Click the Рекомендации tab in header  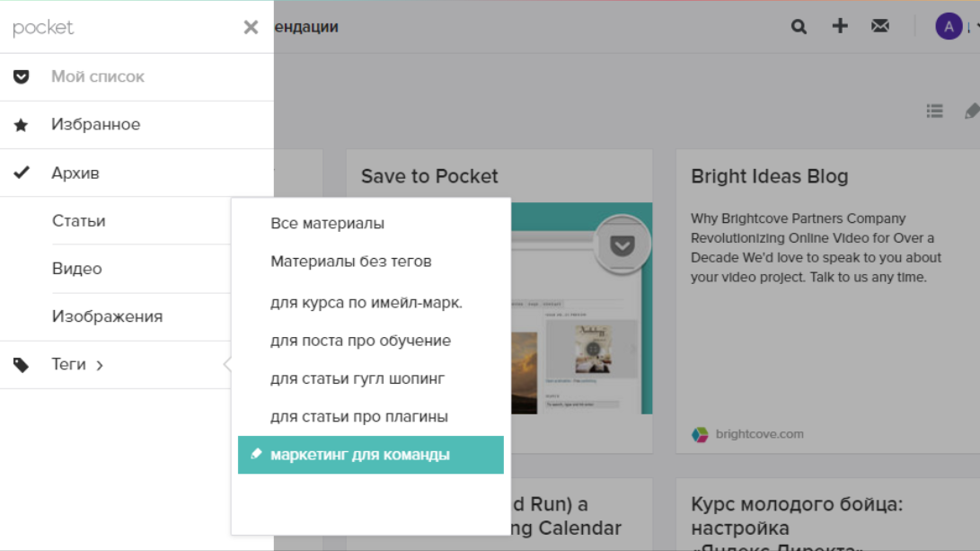click(306, 27)
